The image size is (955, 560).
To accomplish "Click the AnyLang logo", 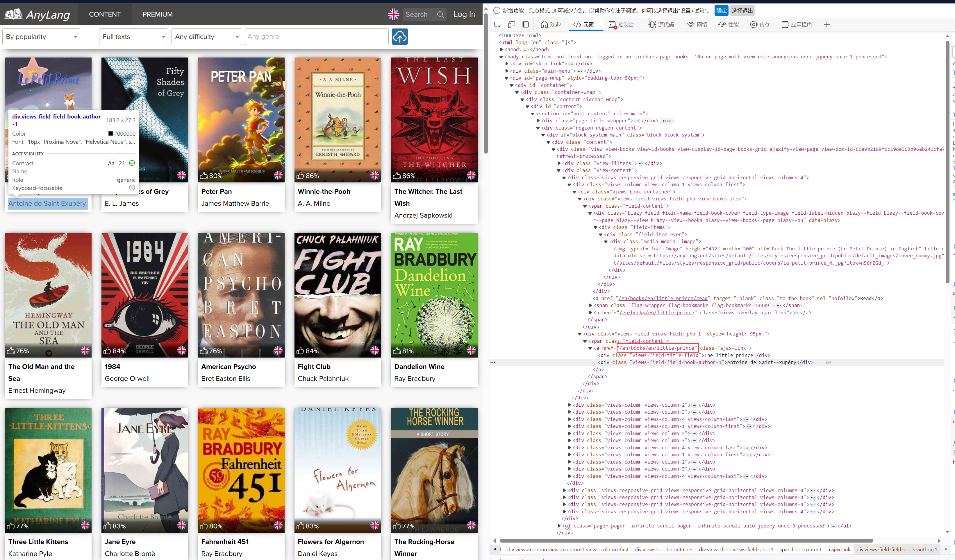I will tap(37, 15).
